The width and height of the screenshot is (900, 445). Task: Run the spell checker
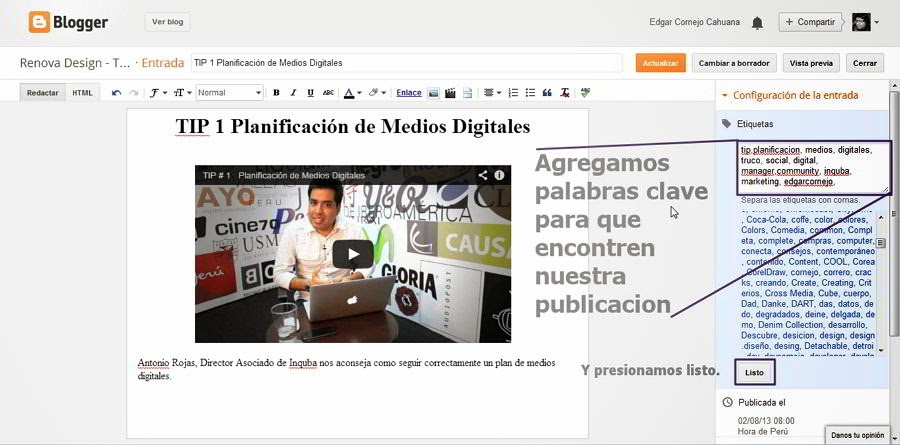point(585,92)
